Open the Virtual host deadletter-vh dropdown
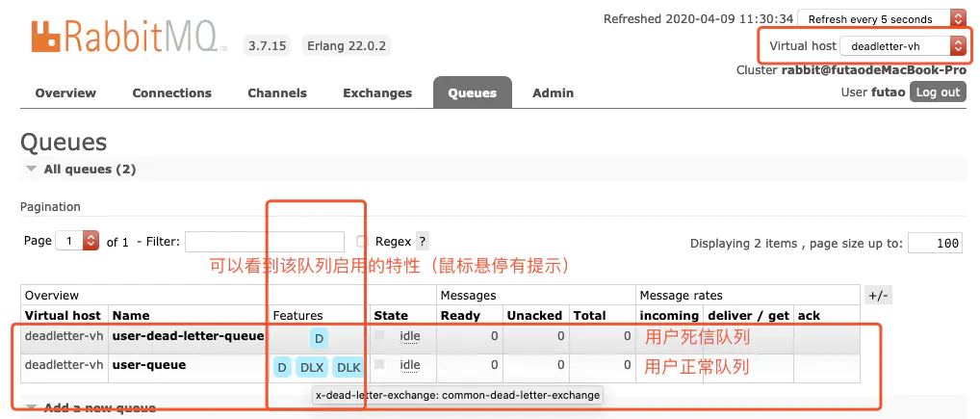This screenshot has width=980, height=419. (x=903, y=45)
